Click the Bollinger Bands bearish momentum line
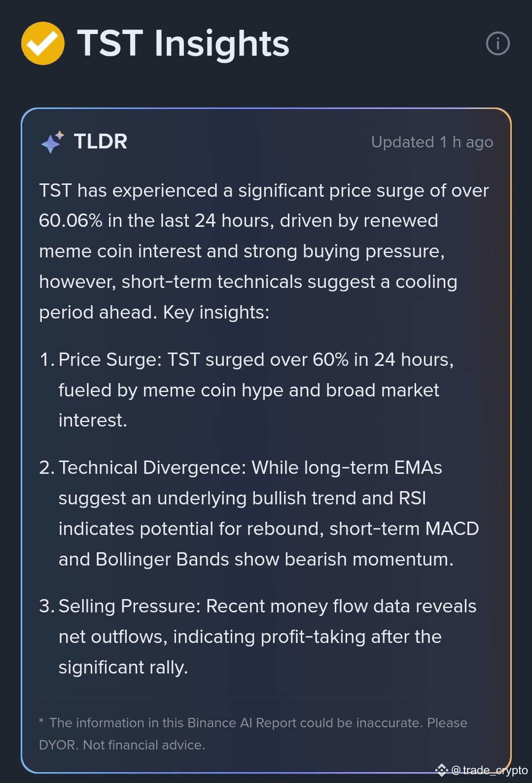This screenshot has width=532, height=783. 256,559
